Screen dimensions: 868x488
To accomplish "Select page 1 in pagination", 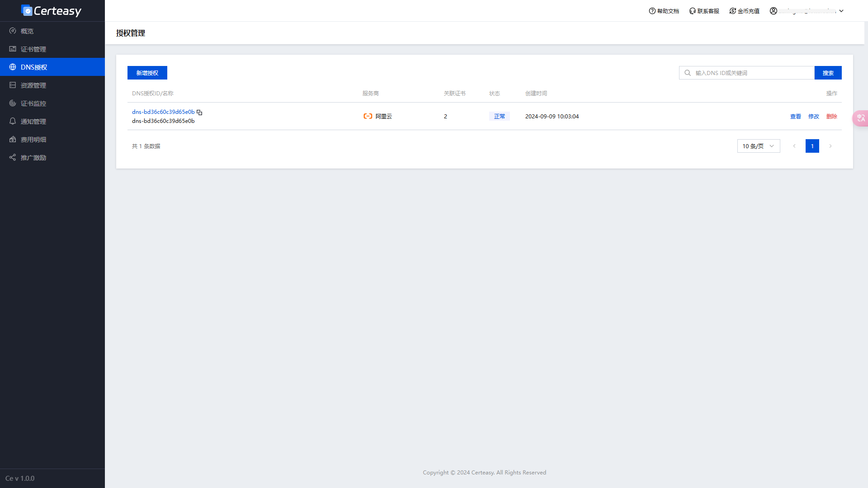I will 812,146.
